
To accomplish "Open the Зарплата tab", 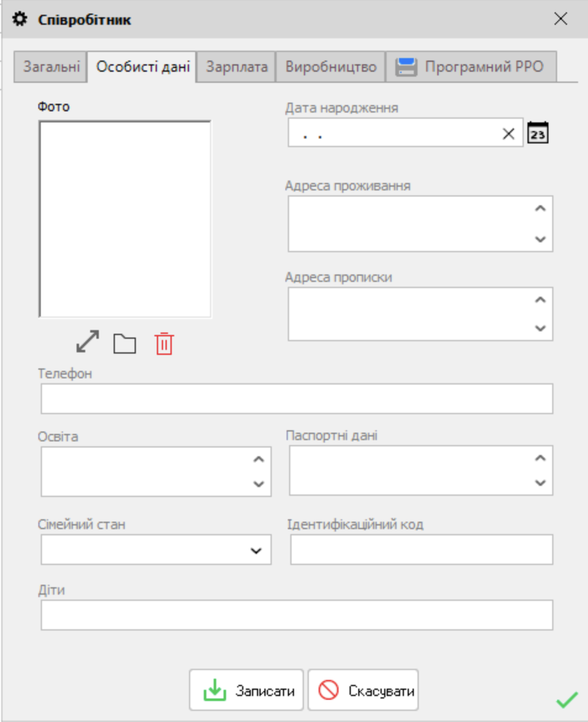I will pyautogui.click(x=237, y=67).
